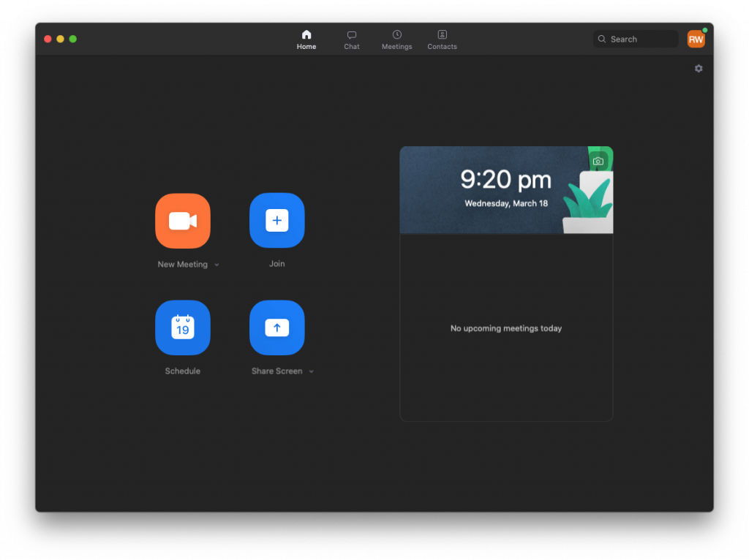Open the Meetings tab
Viewport: 749px width, 560px height.
pos(397,39)
